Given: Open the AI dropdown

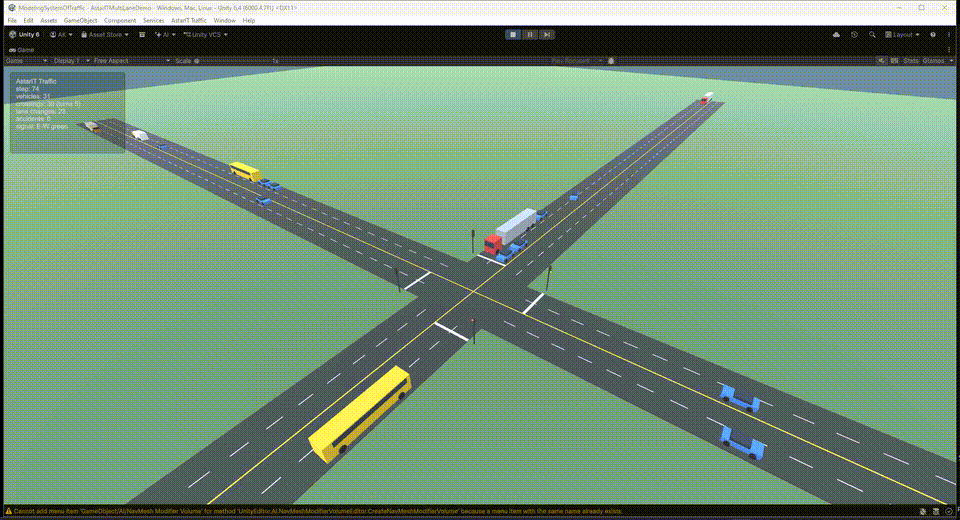Looking at the screenshot, I should (x=165, y=35).
